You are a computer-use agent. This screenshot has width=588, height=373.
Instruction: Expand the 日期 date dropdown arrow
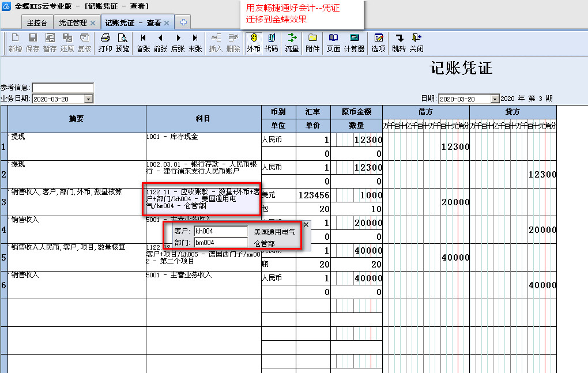point(493,99)
